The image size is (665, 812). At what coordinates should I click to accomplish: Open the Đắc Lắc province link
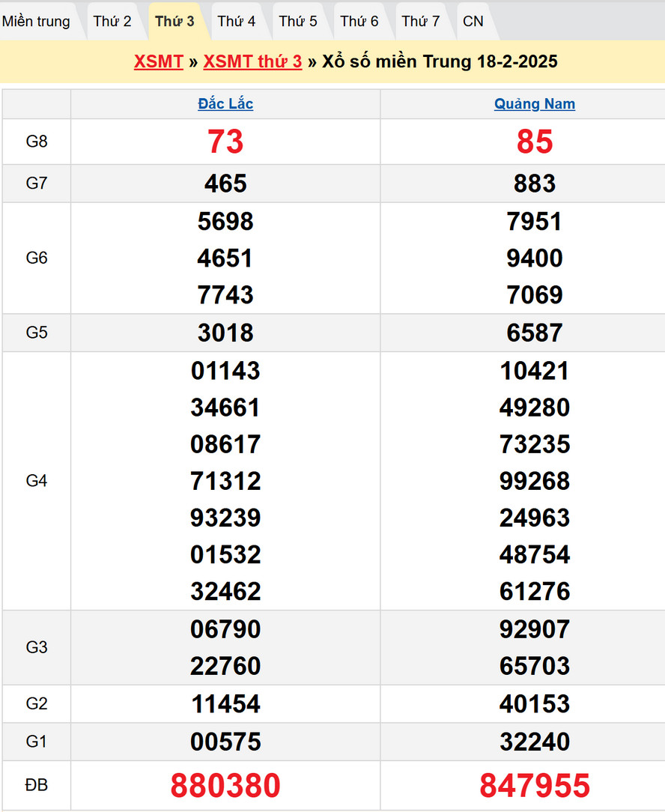[x=225, y=104]
